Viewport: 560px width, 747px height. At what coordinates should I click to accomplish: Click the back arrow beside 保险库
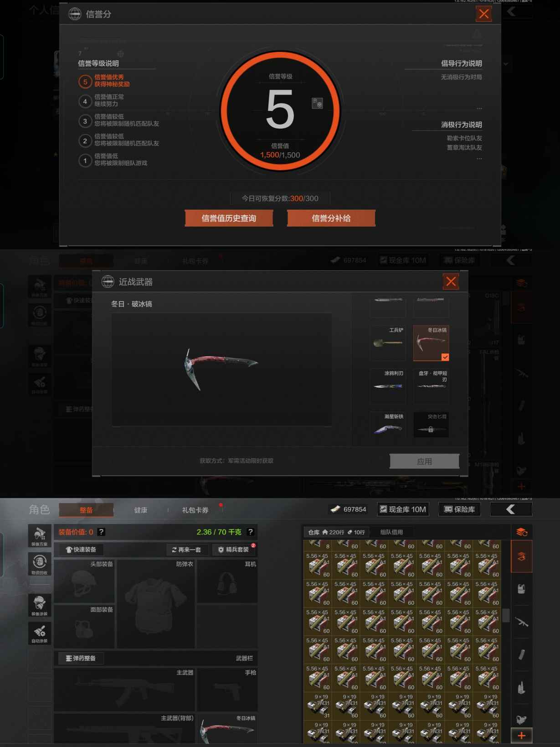pos(511,509)
